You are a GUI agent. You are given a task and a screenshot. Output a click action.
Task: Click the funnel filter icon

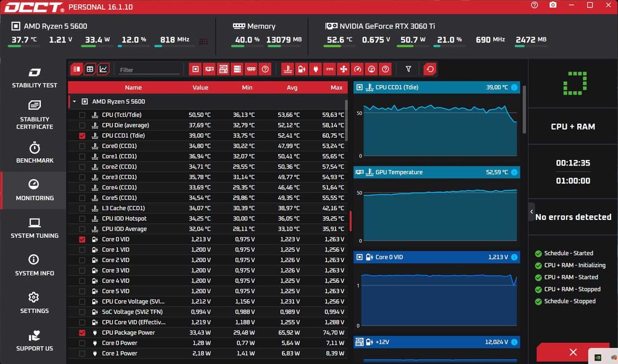pyautogui.click(x=408, y=69)
